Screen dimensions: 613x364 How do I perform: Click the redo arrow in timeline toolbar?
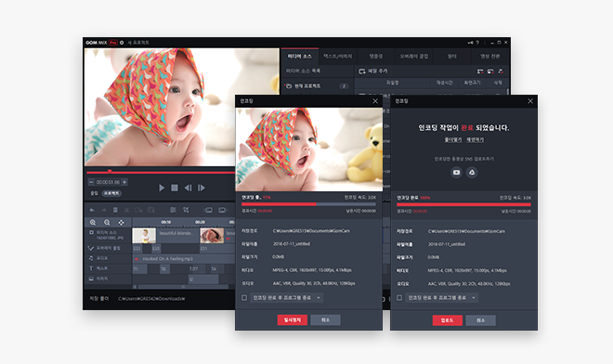click(x=104, y=210)
